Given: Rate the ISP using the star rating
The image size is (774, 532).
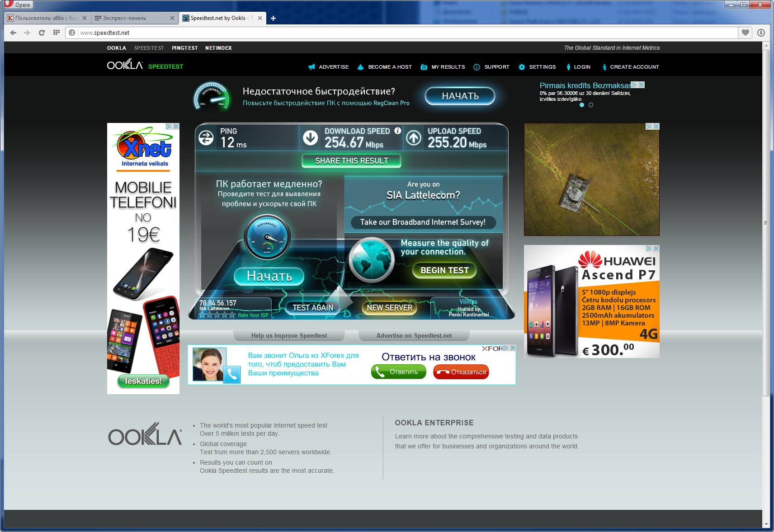Looking at the screenshot, I should point(217,315).
